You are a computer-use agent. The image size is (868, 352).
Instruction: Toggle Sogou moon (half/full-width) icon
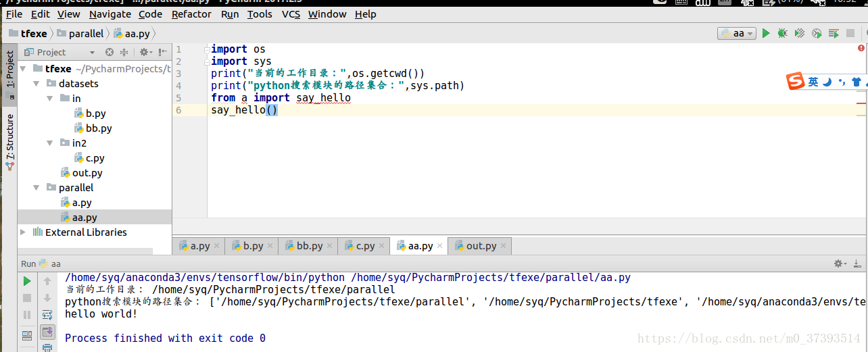pos(827,82)
